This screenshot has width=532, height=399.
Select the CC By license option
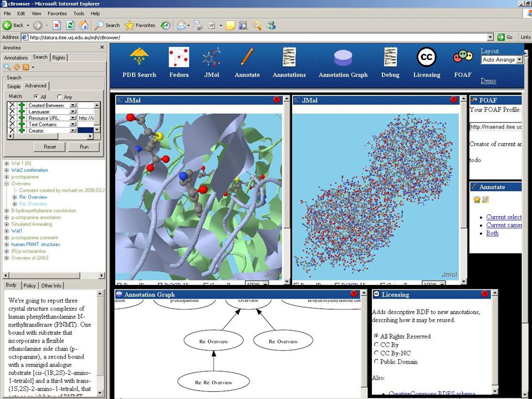pos(376,344)
